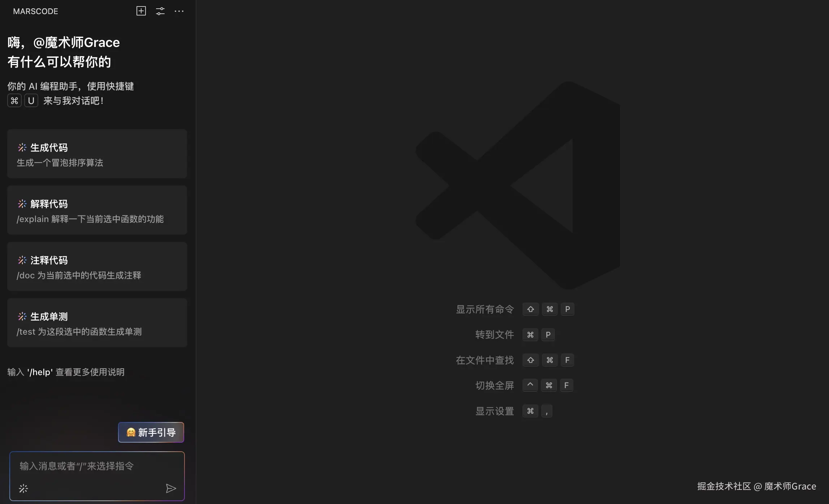This screenshot has width=829, height=504.
Task: Click the 显示所有命令 shortcut entry
Action: click(x=485, y=309)
